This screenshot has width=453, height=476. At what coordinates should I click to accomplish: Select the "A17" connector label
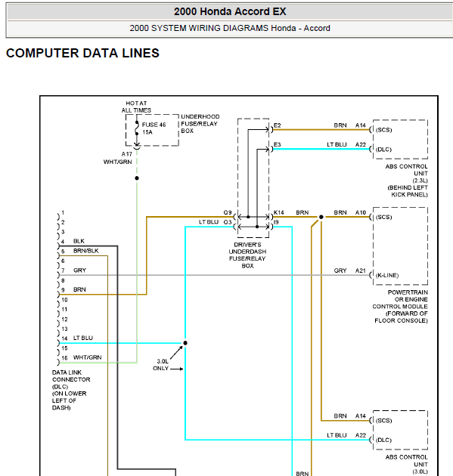coord(127,154)
